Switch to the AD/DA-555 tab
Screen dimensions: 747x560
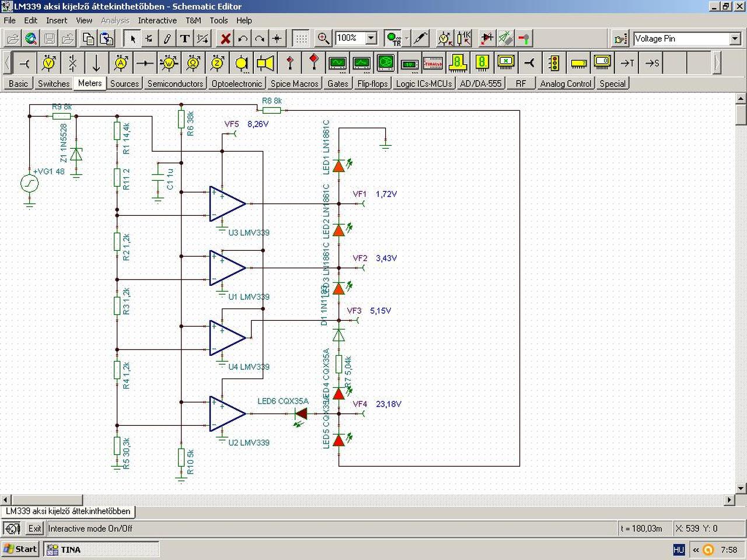tap(481, 83)
